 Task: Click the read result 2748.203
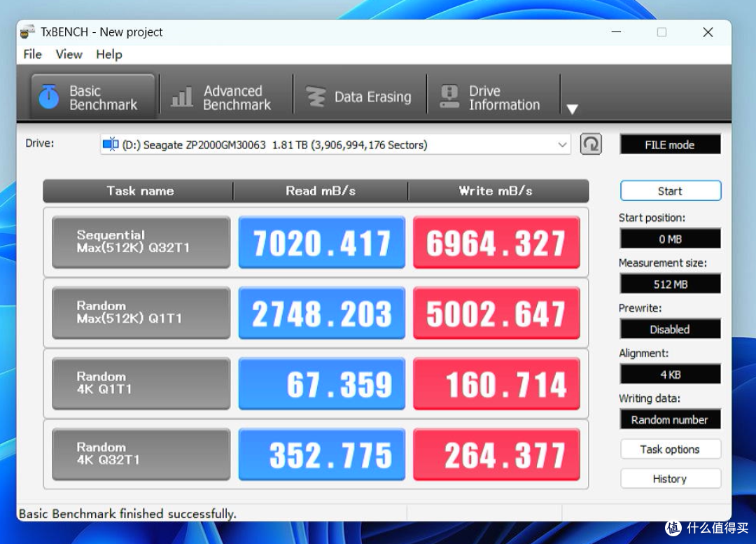pyautogui.click(x=321, y=312)
